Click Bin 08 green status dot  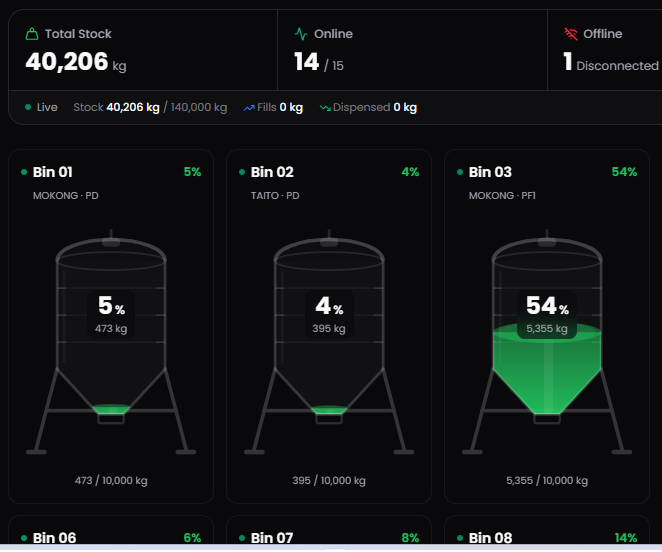click(460, 538)
